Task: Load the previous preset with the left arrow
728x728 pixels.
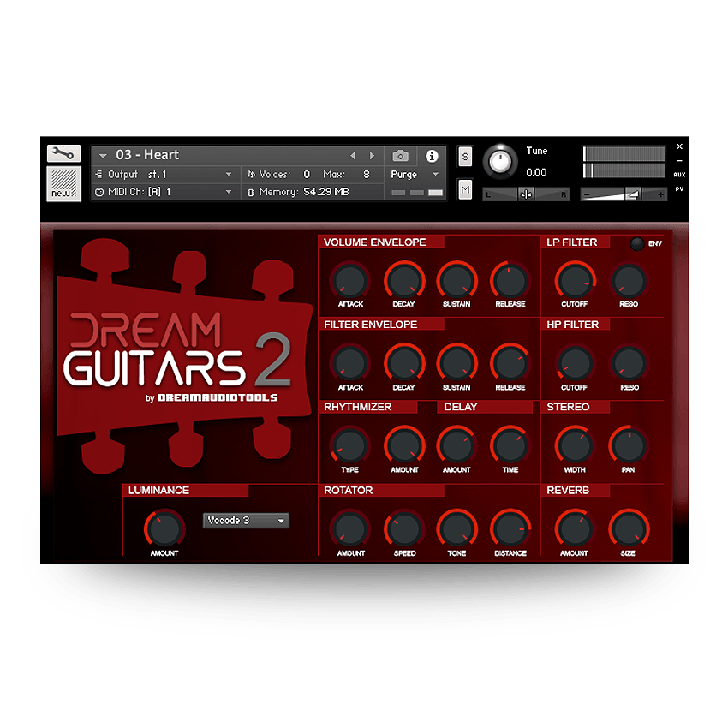Action: (353, 155)
